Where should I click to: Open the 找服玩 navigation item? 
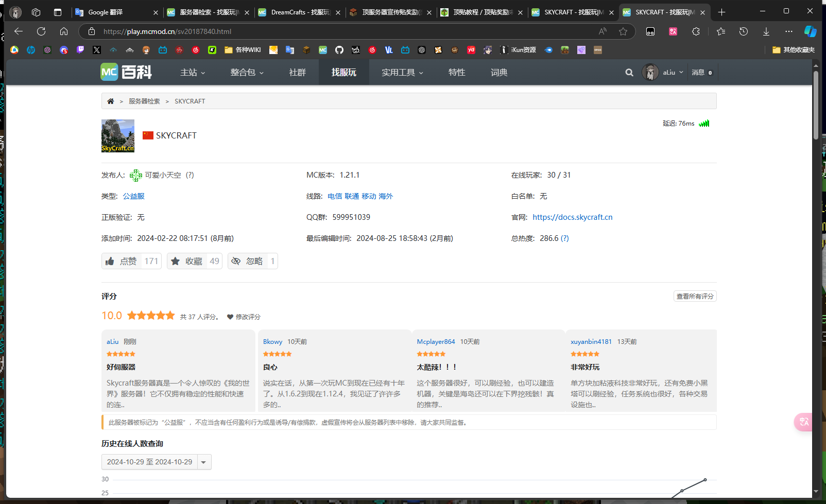(x=344, y=73)
